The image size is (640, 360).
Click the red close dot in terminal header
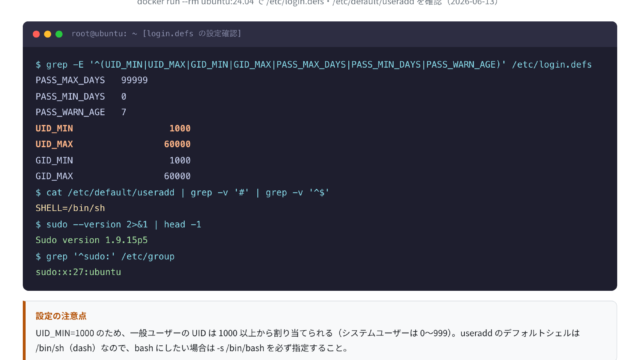36,34
